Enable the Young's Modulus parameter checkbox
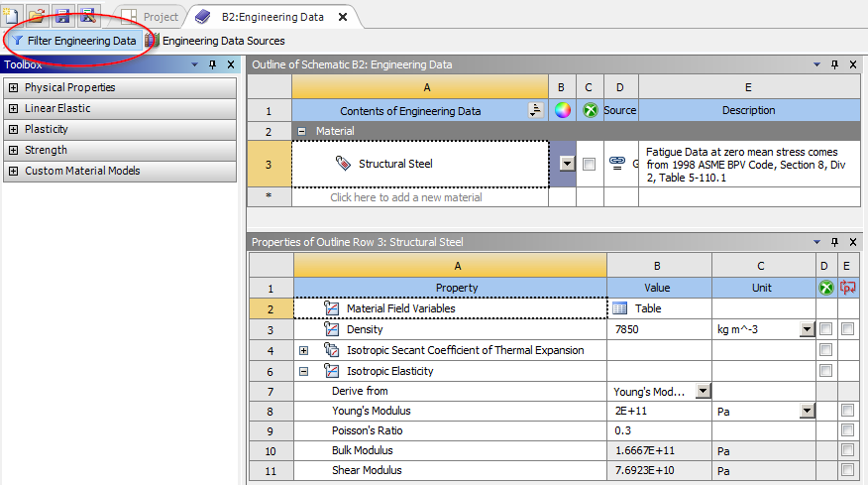 tap(847, 411)
